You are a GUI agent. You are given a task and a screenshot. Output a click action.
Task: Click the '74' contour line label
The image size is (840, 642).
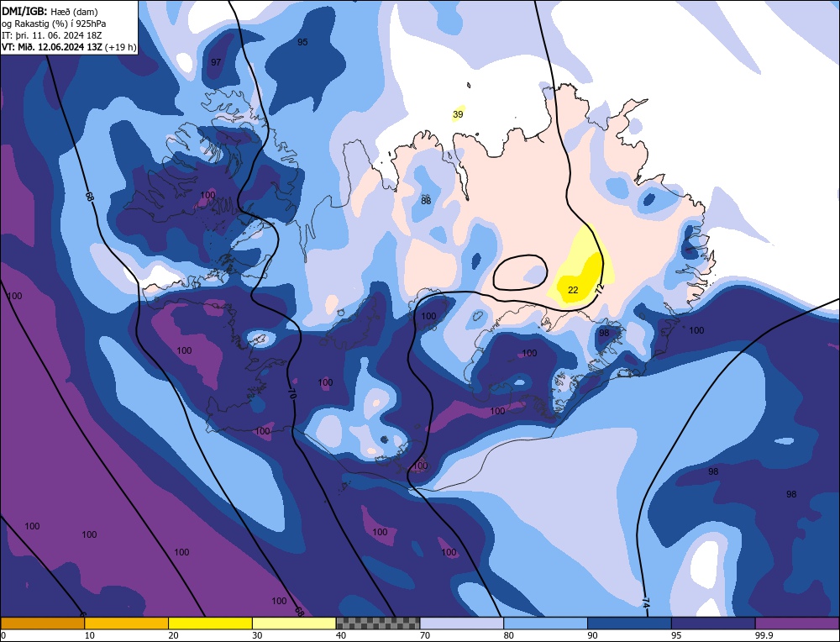point(645,603)
